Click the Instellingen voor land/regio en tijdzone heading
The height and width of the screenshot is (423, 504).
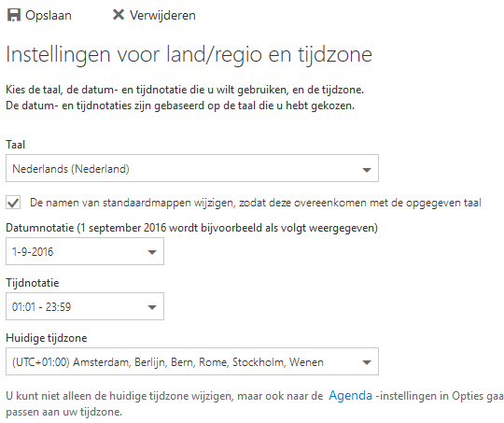189,55
